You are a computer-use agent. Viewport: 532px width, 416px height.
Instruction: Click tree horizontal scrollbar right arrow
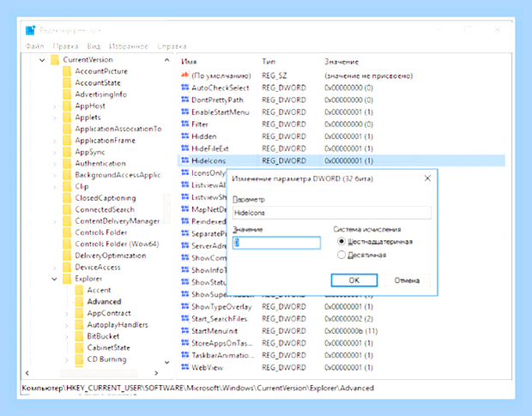pos(156,373)
